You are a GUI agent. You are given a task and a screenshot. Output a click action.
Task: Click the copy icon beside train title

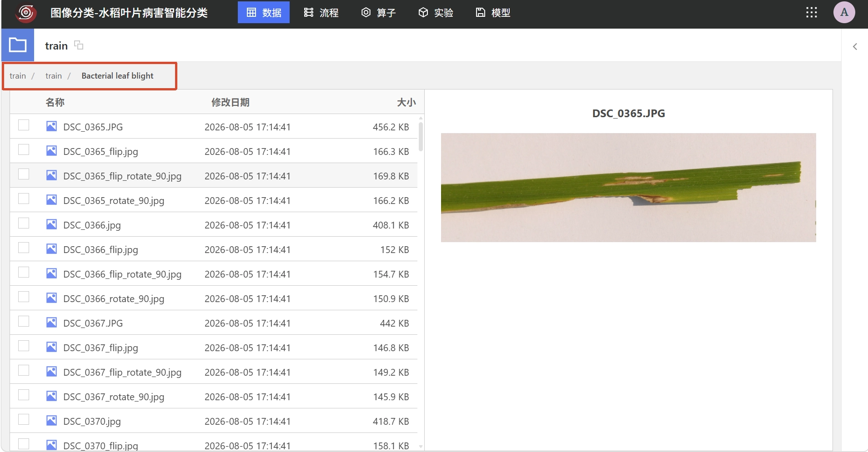click(79, 45)
